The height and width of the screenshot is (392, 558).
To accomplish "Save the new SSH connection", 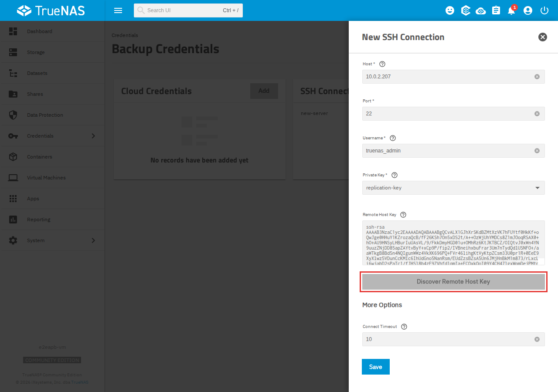I will (x=376, y=367).
